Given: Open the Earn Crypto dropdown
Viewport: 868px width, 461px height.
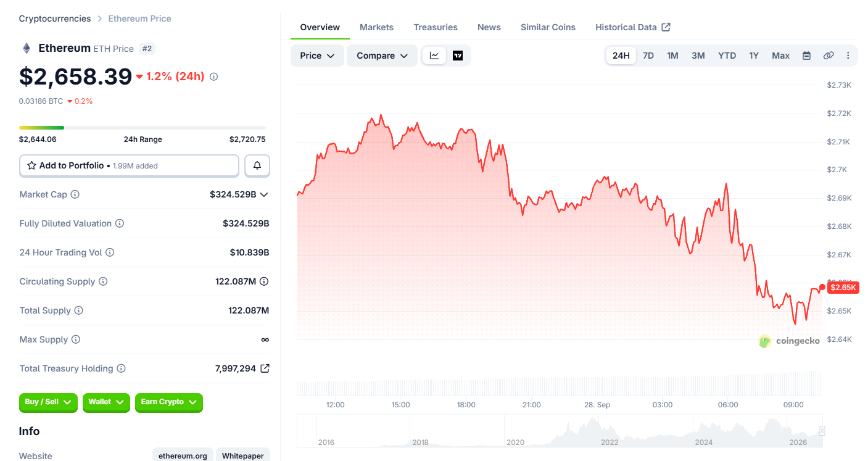Looking at the screenshot, I should click(x=169, y=402).
